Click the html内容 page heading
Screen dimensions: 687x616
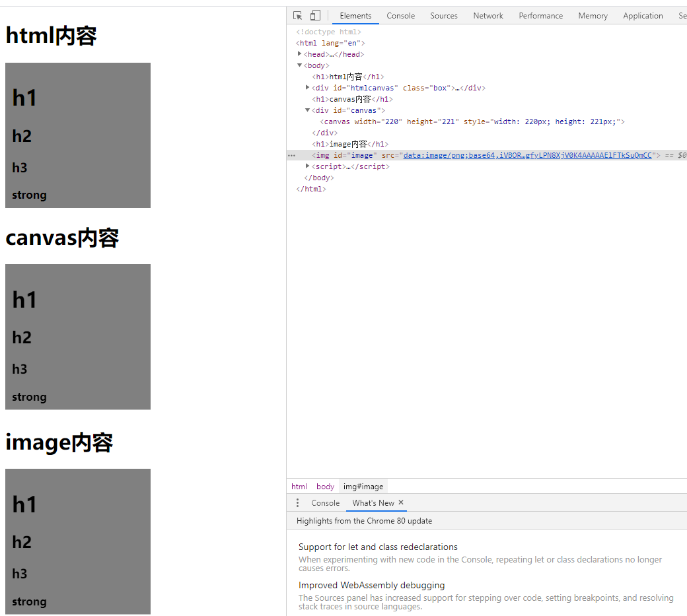point(52,36)
